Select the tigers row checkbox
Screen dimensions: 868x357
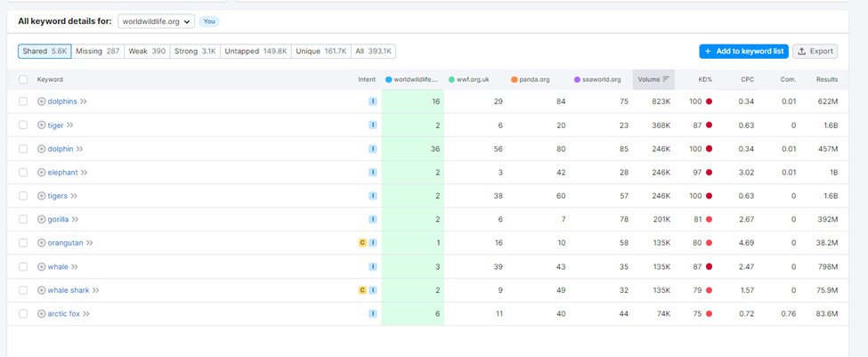(22, 196)
